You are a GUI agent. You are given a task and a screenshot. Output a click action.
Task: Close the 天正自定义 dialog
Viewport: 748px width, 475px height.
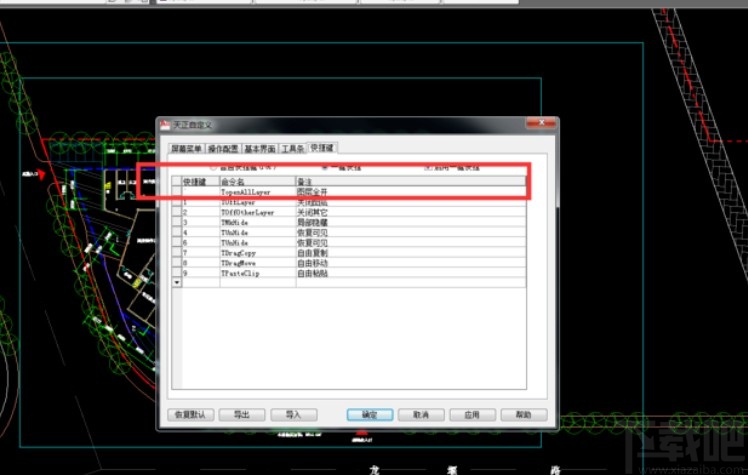pos(541,123)
